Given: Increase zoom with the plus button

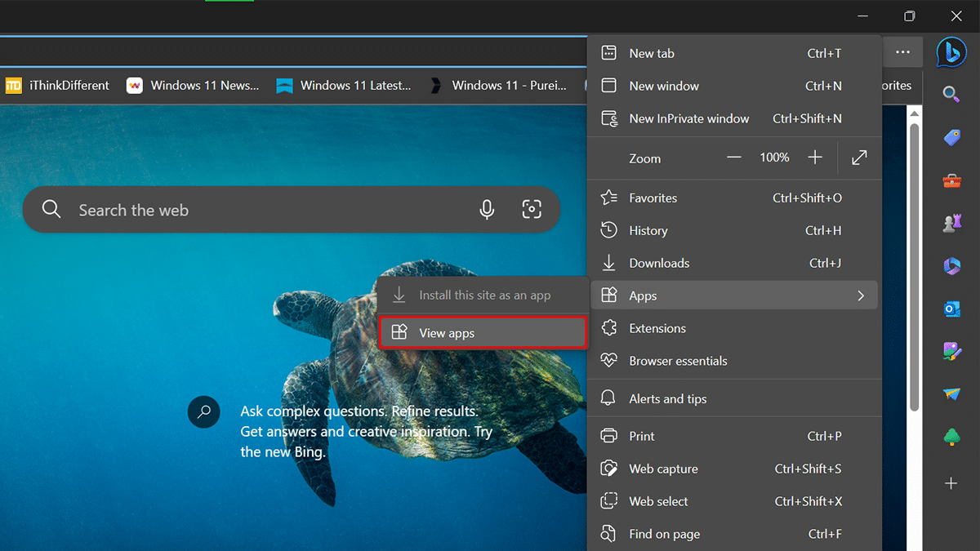Looking at the screenshot, I should point(815,158).
